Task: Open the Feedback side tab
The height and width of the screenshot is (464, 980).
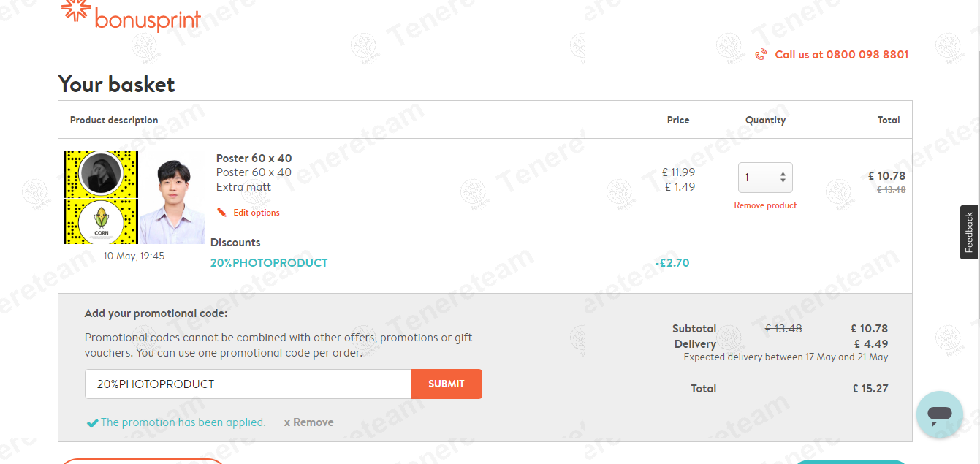Action: (x=969, y=232)
